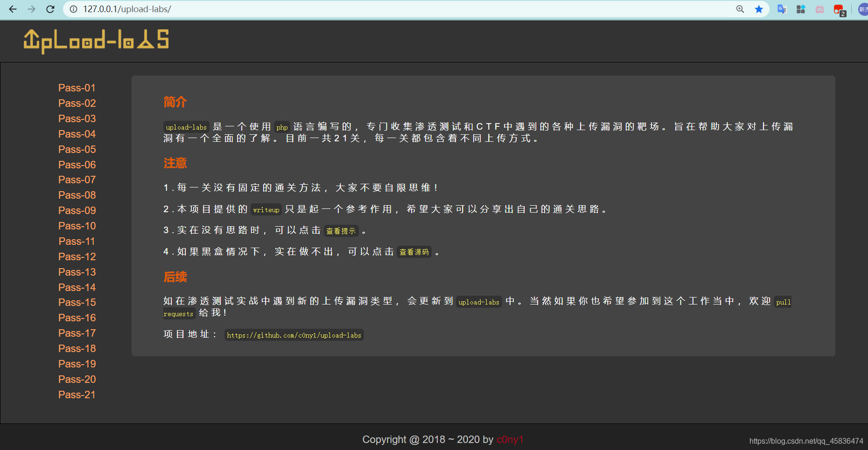Click the c0ny1 author link in footer

(510, 440)
